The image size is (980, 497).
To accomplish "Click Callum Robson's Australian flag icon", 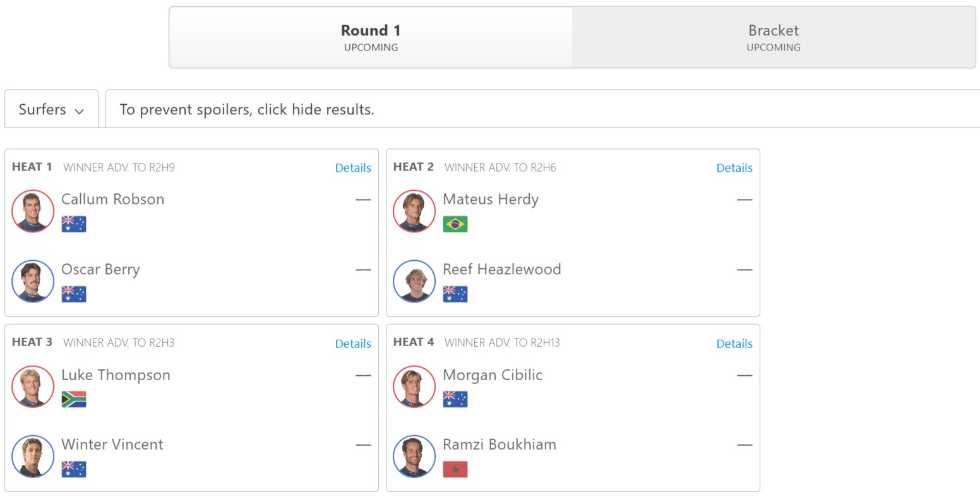I will pyautogui.click(x=74, y=224).
